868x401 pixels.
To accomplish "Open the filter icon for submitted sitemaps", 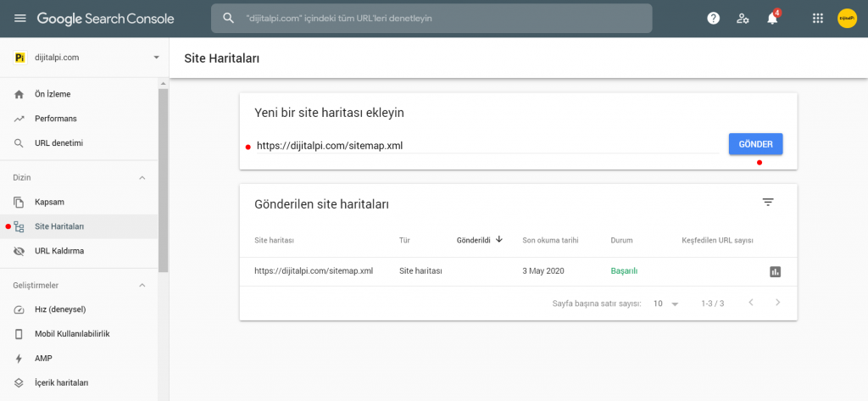I will click(768, 202).
